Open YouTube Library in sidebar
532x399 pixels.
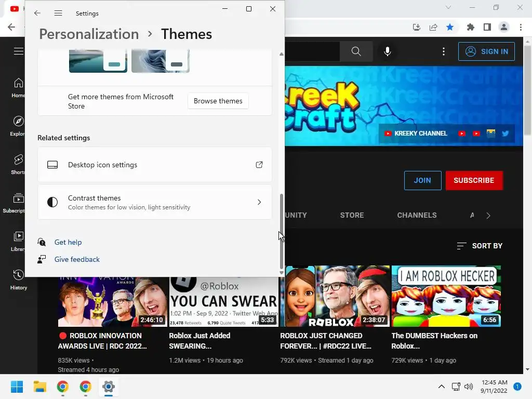pyautogui.click(x=18, y=241)
